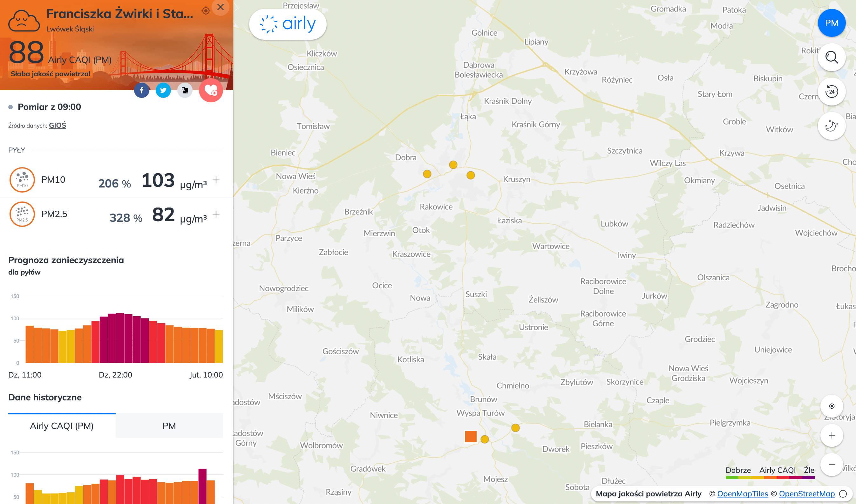The height and width of the screenshot is (504, 856).
Task: Select the Airly CAQI (PM) history tab
Action: (62, 426)
